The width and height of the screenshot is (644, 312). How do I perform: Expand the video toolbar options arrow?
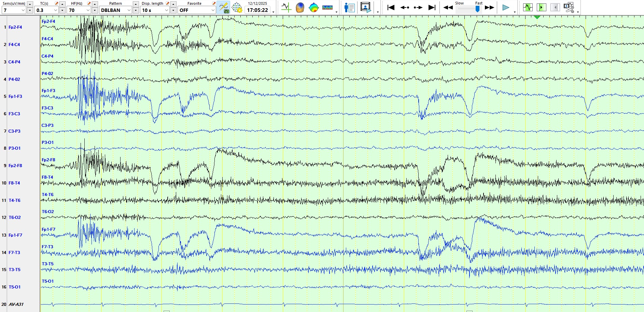[x=378, y=12]
